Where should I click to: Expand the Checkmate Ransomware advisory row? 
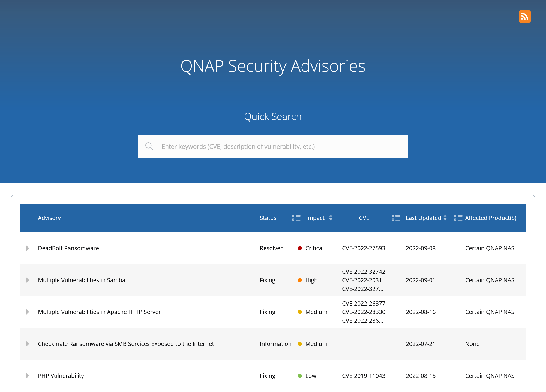(27, 344)
